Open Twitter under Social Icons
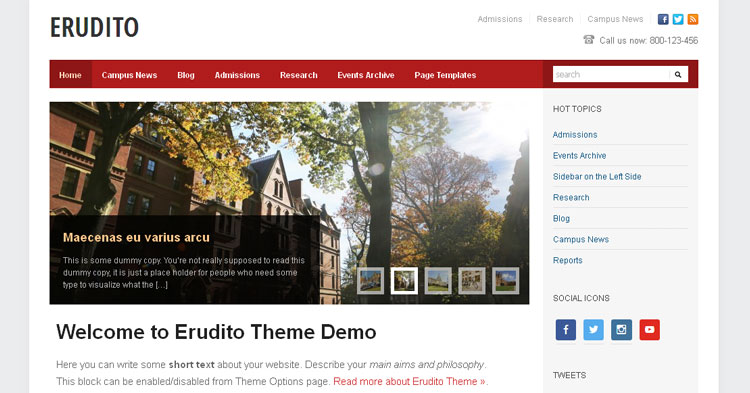The image size is (750, 393). point(594,329)
